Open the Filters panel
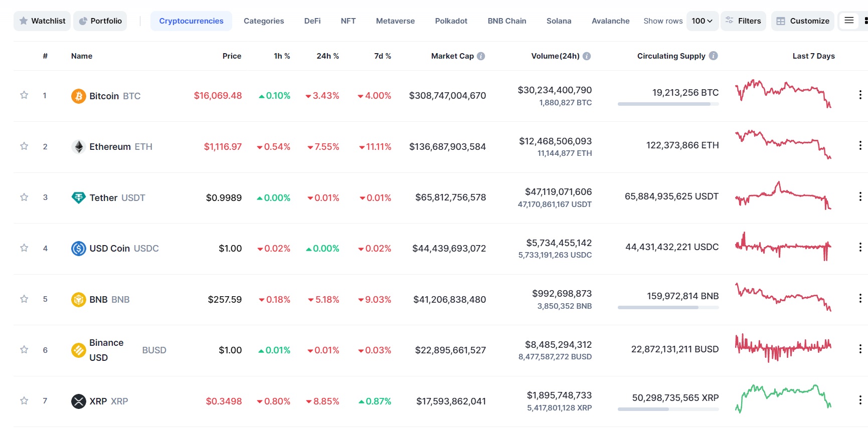This screenshot has height=428, width=868. click(743, 21)
